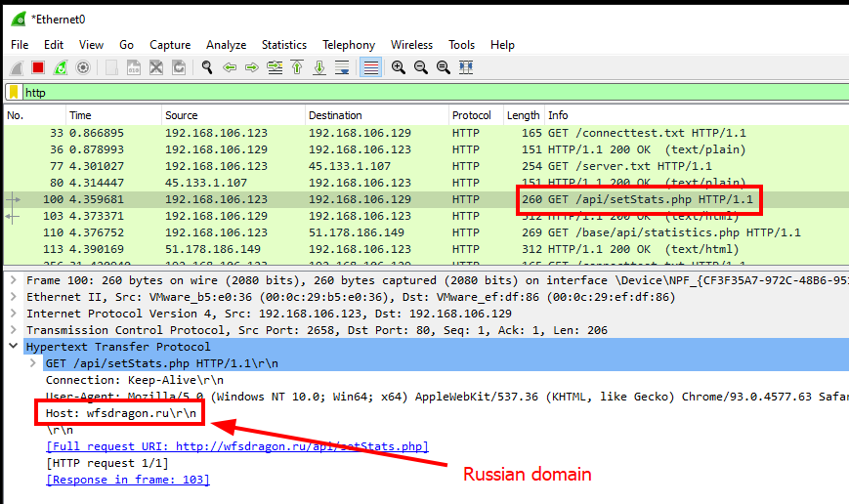The width and height of the screenshot is (849, 504).
Task: Toggle packet list colorization
Action: pos(371,67)
